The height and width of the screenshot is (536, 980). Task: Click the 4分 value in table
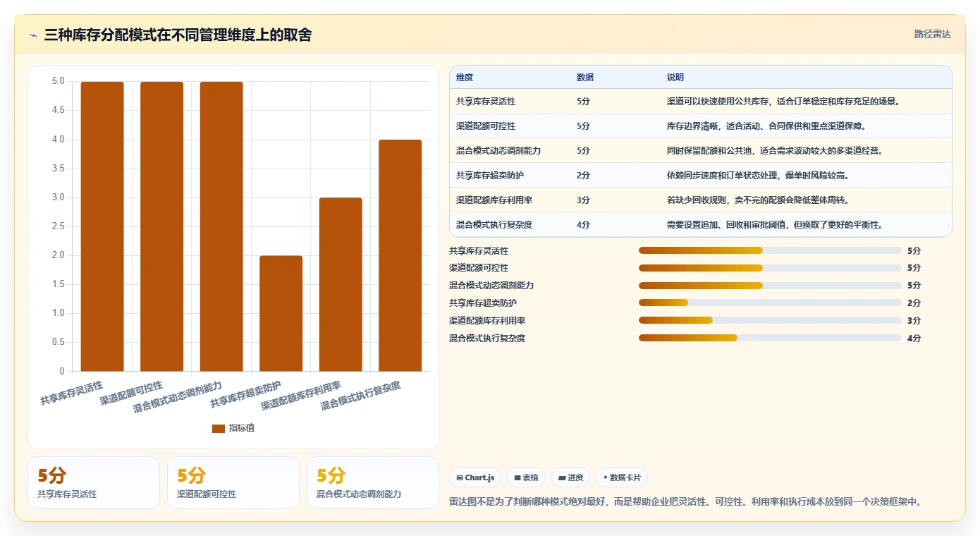(583, 225)
